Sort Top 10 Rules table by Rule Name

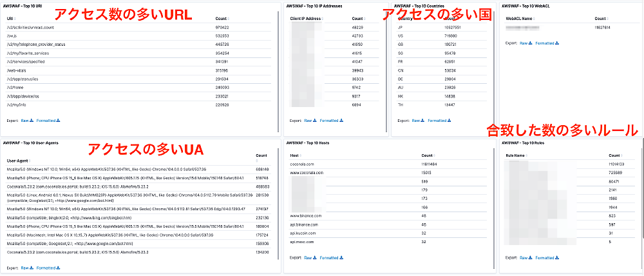pos(516,155)
